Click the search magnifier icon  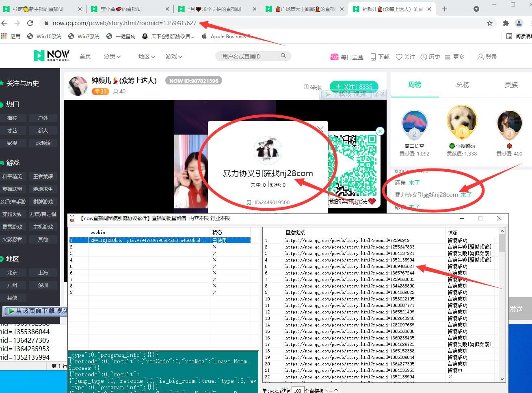[x=283, y=56]
